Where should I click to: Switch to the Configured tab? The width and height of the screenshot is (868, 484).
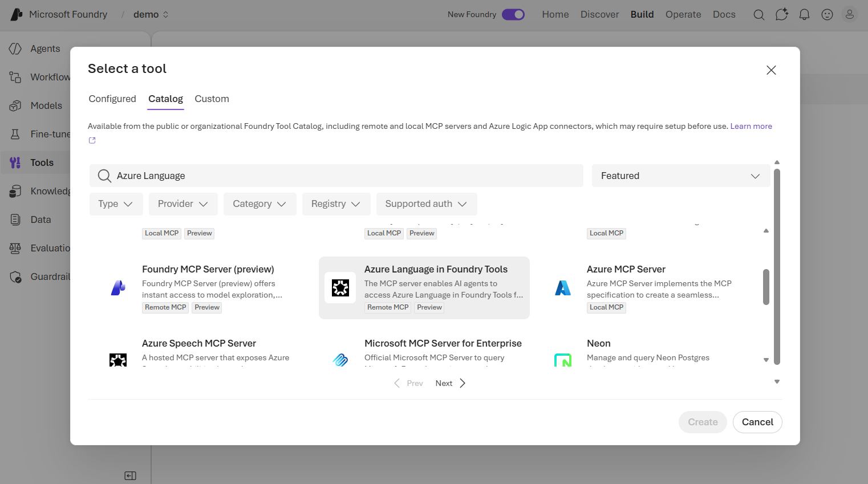tap(112, 99)
